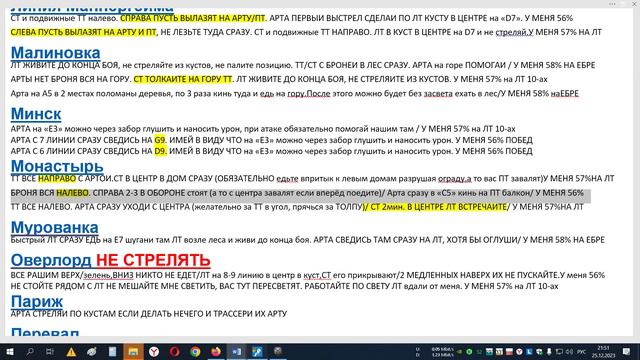Open Firefox from the taskbar
640x360 pixels.
[216, 352]
